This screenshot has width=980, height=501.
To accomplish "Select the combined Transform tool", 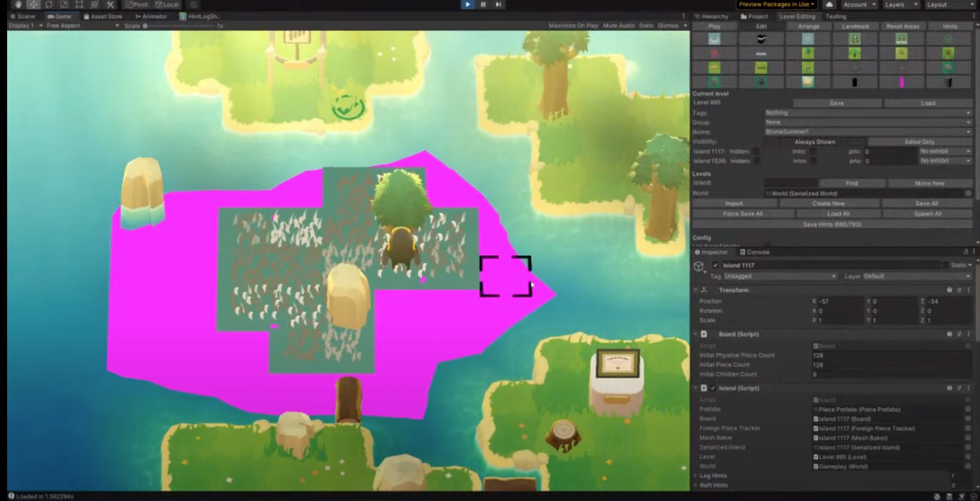I will (x=95, y=4).
